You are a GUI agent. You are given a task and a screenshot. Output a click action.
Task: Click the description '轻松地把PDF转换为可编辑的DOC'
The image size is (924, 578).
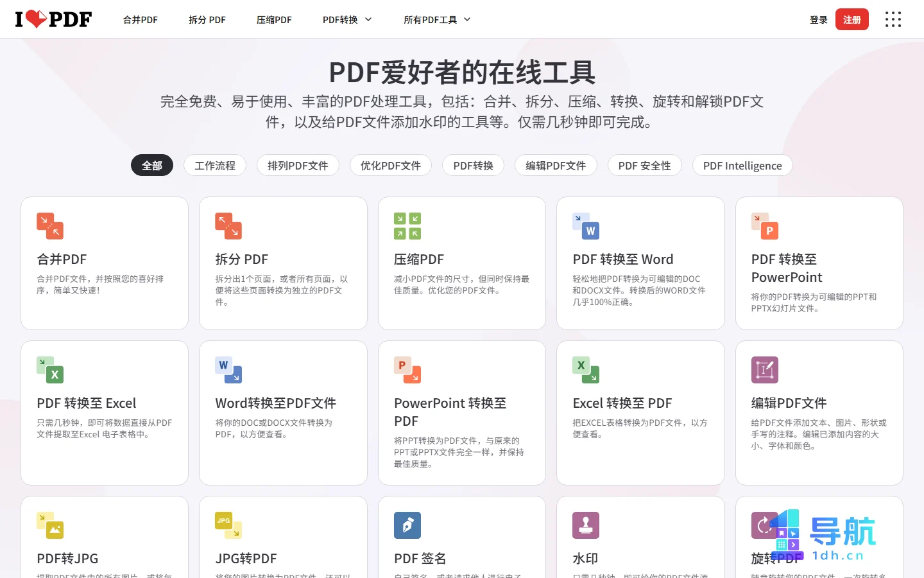click(x=639, y=290)
